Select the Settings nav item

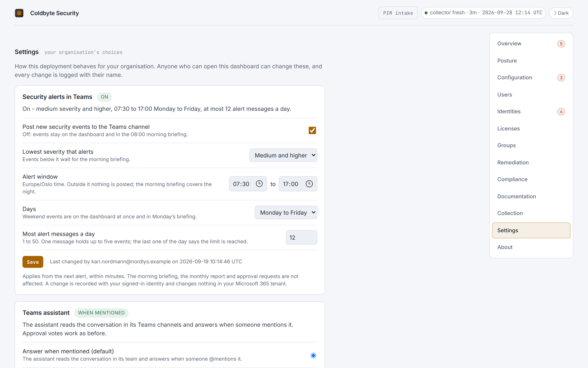click(x=531, y=230)
